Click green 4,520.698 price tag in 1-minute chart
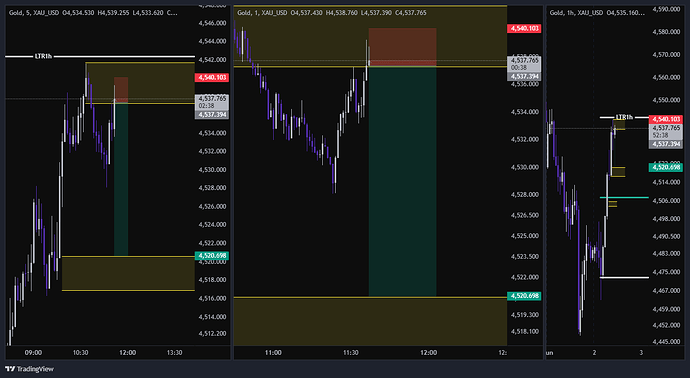Screen dimensions: 690x378 coord(524,296)
